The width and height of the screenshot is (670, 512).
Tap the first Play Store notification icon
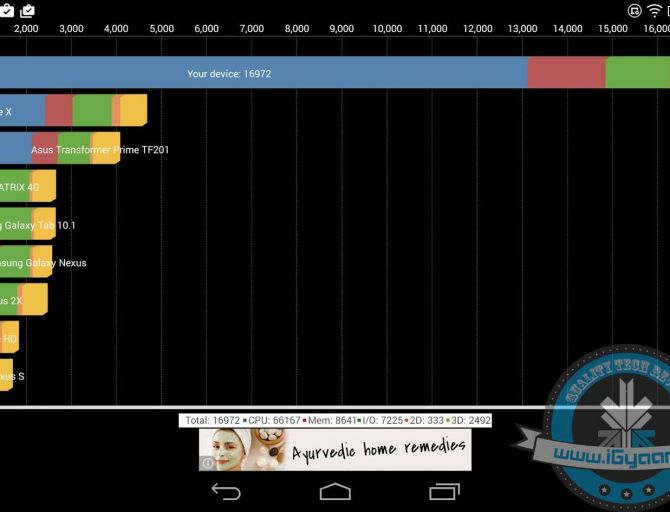click(x=6, y=10)
